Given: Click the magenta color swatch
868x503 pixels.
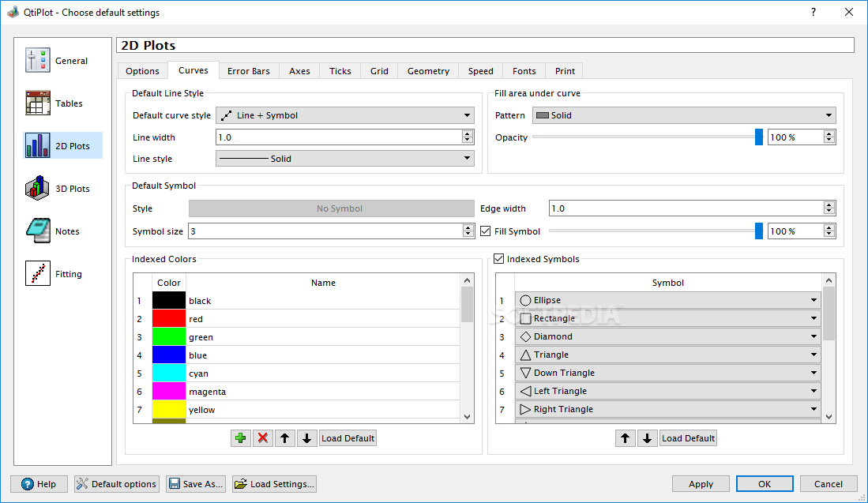Looking at the screenshot, I should 169,391.
